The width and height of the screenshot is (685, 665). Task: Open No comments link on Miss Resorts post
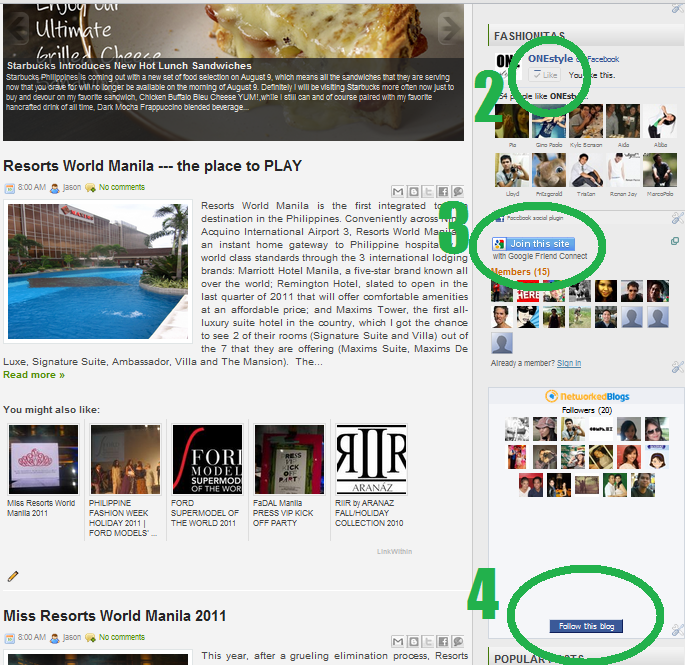click(x=121, y=637)
